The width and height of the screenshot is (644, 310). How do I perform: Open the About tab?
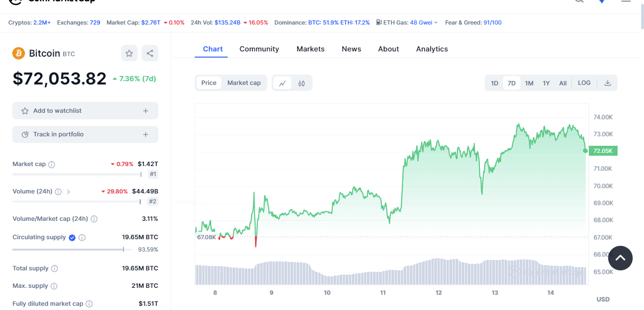388,49
